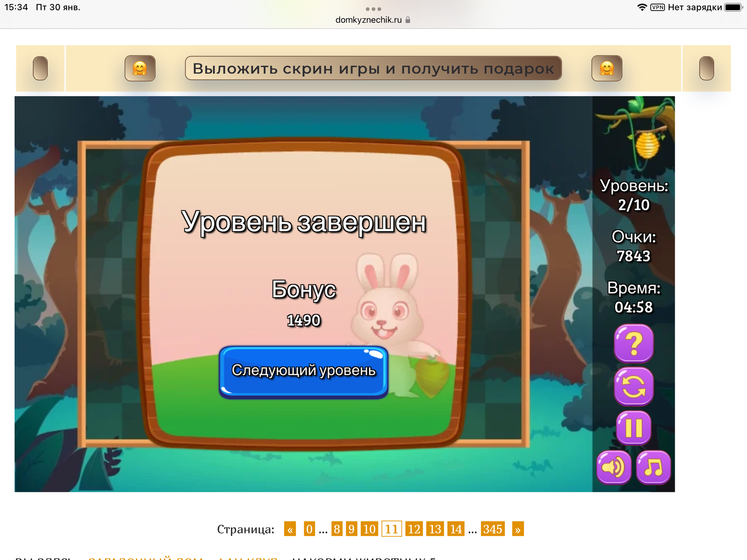Tap the three dots multitasking indicator
Viewport: 747px width, 560px height.
pyautogui.click(x=373, y=9)
